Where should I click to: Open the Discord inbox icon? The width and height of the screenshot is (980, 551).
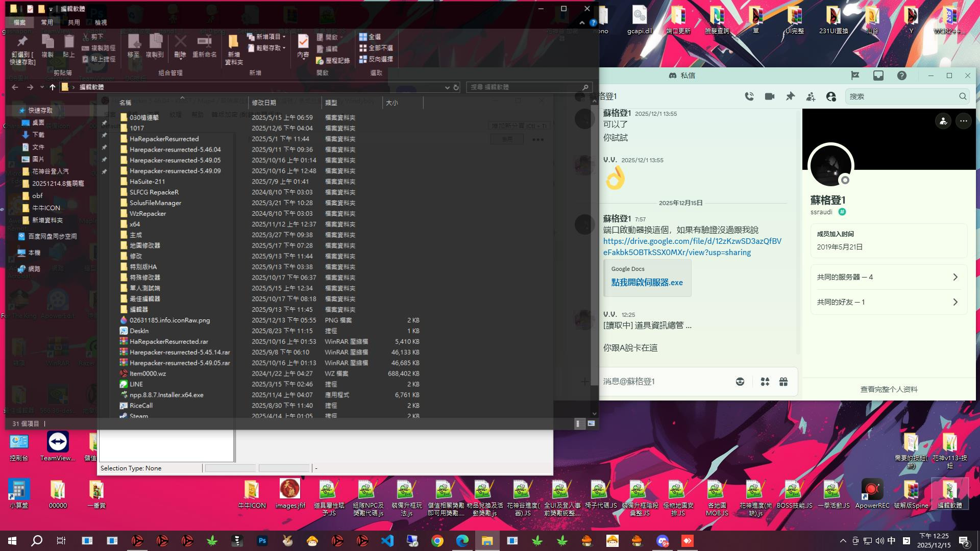pos(878,76)
